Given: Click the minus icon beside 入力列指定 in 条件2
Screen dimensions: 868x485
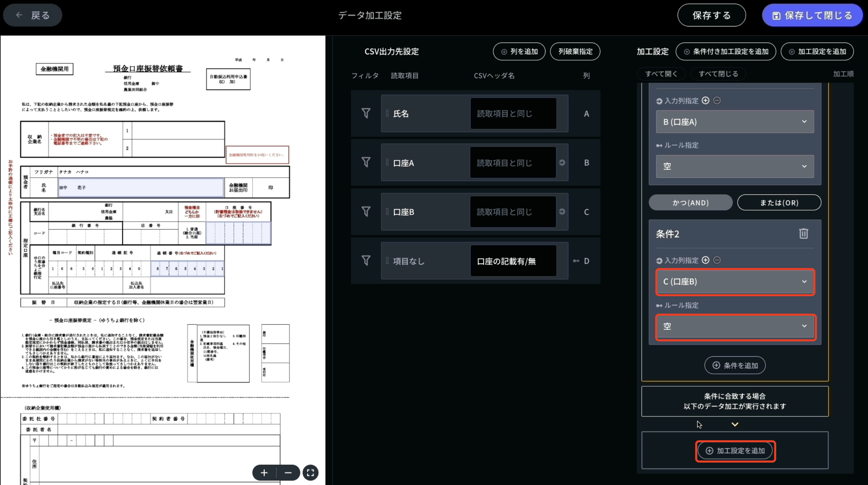Looking at the screenshot, I should (x=717, y=260).
